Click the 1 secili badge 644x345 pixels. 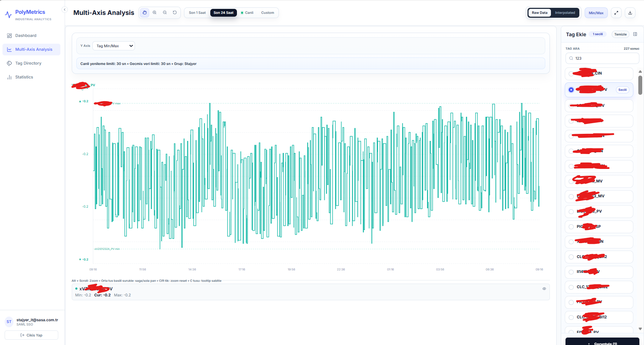[598, 34]
